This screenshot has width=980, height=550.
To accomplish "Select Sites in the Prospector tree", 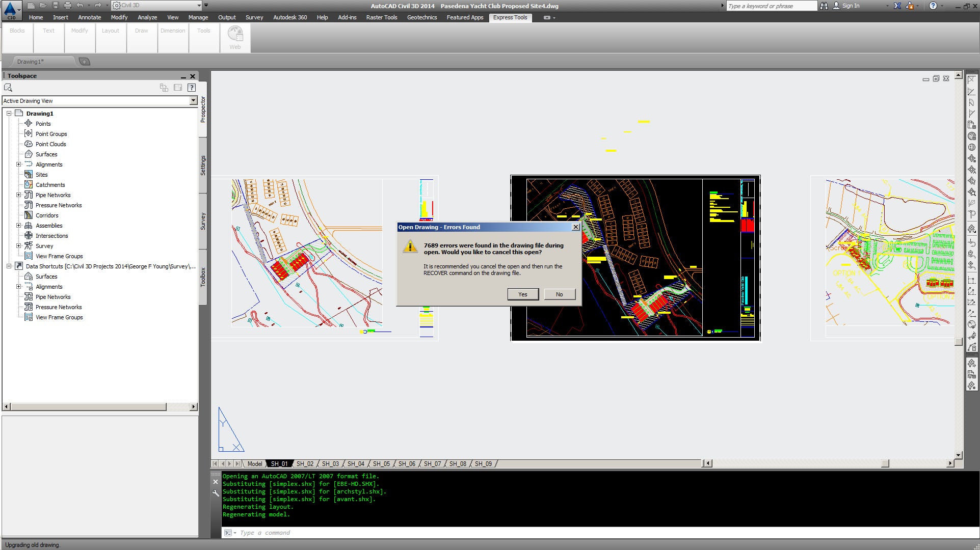I will pos(41,175).
